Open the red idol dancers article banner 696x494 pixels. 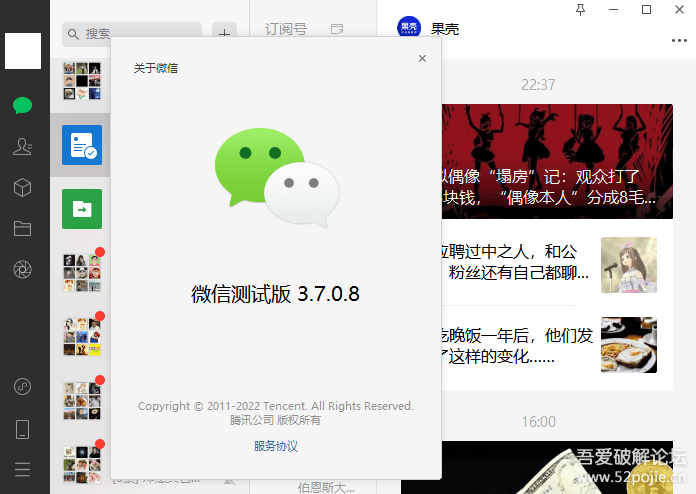557,161
